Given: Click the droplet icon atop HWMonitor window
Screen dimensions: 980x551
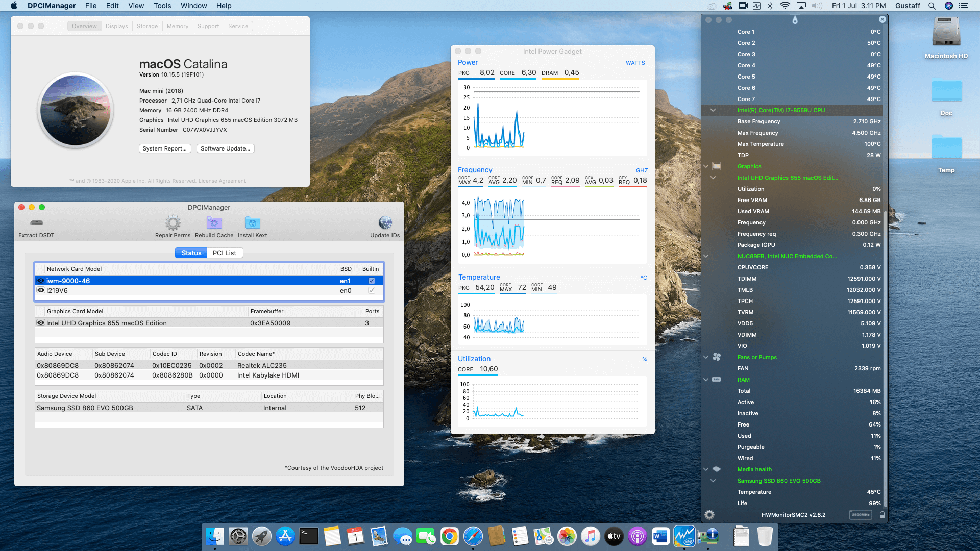Looking at the screenshot, I should (x=795, y=20).
